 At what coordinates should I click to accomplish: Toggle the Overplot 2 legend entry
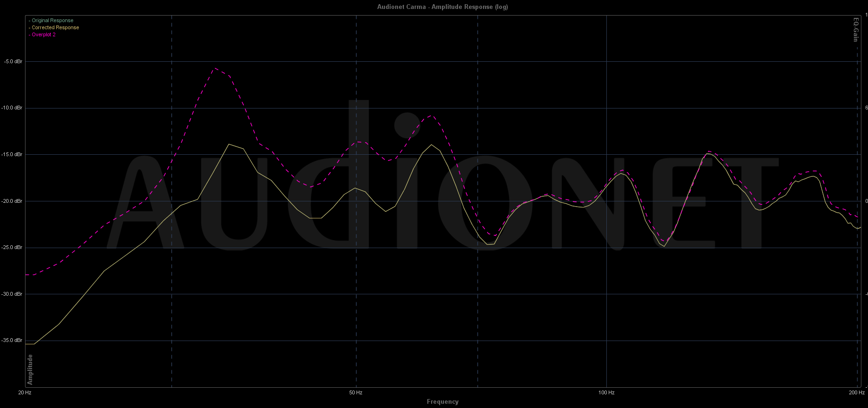click(x=43, y=35)
